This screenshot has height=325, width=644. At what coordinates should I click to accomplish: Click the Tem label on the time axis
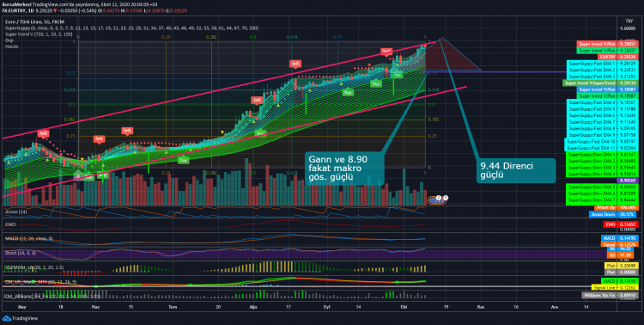point(173,307)
